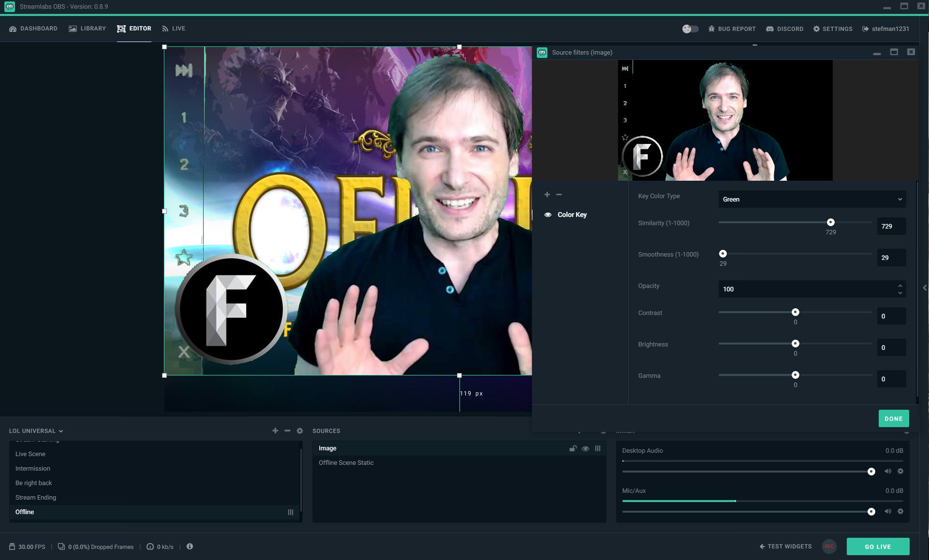Toggle night mode switch in top bar
The image size is (929, 560).
690,29
